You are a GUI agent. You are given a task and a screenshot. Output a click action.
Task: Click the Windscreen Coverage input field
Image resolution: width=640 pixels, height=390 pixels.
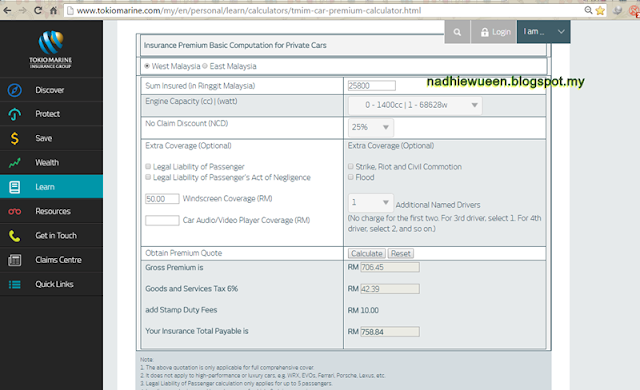pyautogui.click(x=162, y=199)
